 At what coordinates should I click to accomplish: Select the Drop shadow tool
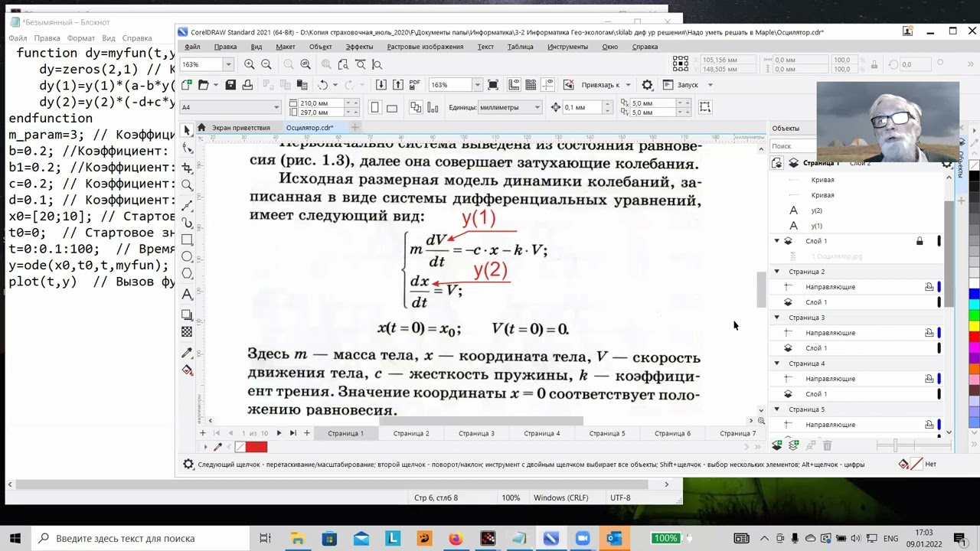coord(187,315)
